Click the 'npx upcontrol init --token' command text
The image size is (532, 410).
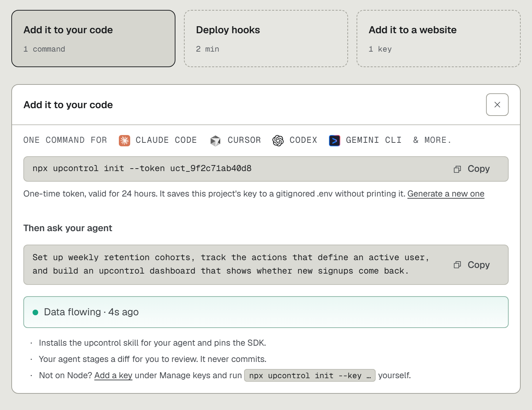pyautogui.click(x=142, y=169)
